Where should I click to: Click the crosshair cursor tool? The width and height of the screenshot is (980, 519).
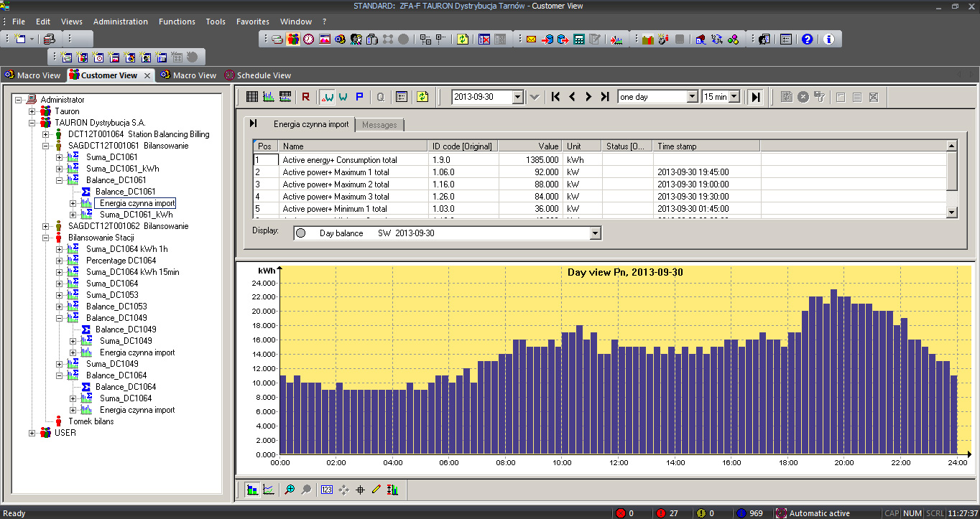[360, 490]
